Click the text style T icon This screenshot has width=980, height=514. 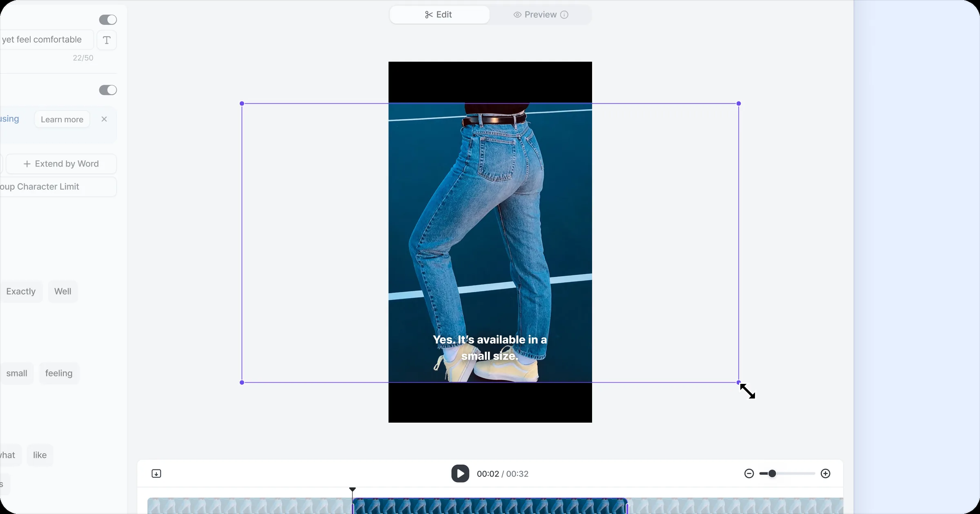pos(107,40)
